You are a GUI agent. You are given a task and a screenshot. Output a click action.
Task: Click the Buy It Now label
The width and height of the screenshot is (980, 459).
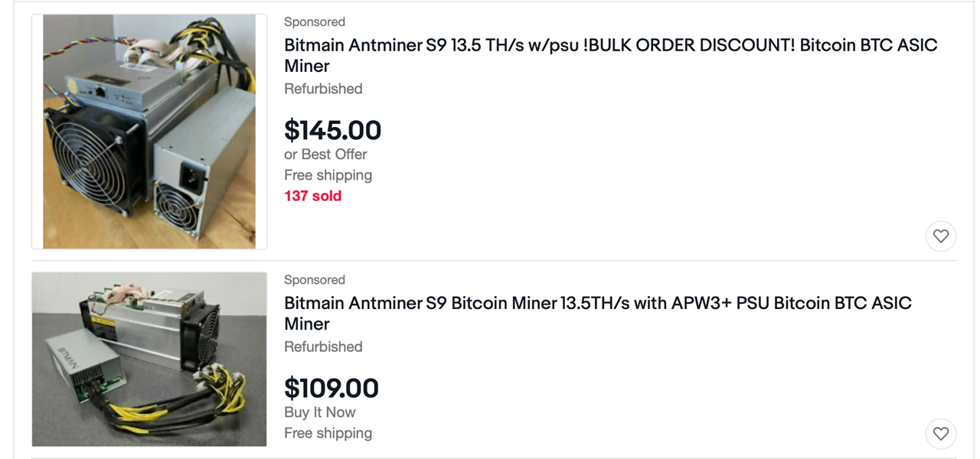coord(320,412)
